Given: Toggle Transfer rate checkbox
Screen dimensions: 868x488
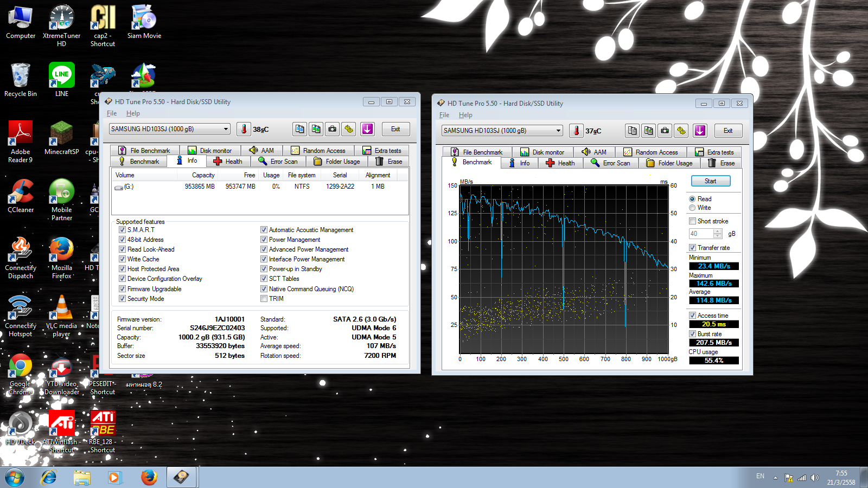Looking at the screenshot, I should 692,248.
